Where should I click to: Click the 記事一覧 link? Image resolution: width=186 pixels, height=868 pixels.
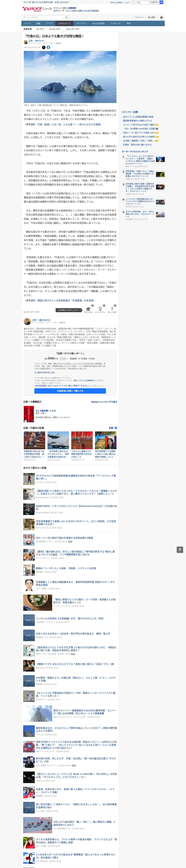coord(113,428)
